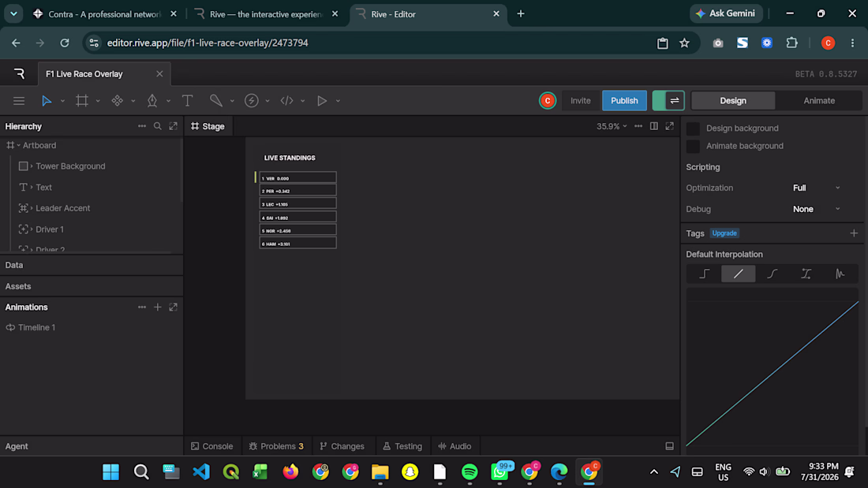Open the Rive hamburger menu

(x=19, y=101)
